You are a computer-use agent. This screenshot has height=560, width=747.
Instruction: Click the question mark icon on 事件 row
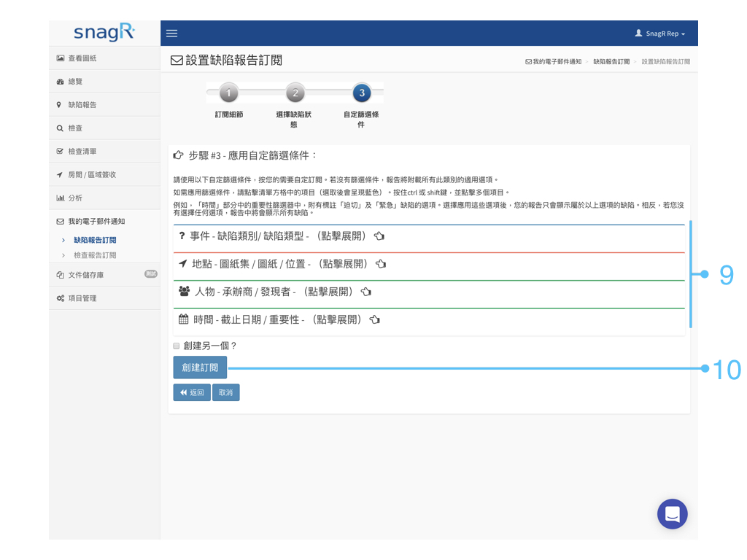182,236
